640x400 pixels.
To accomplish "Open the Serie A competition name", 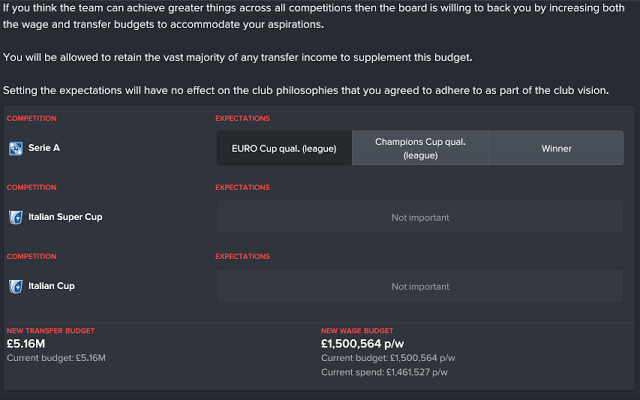I will (x=44, y=148).
